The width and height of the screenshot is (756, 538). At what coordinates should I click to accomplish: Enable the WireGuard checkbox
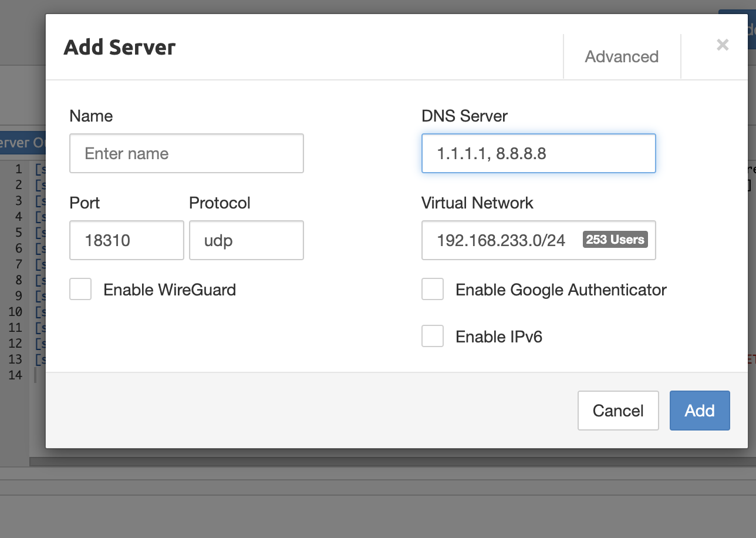tap(80, 290)
